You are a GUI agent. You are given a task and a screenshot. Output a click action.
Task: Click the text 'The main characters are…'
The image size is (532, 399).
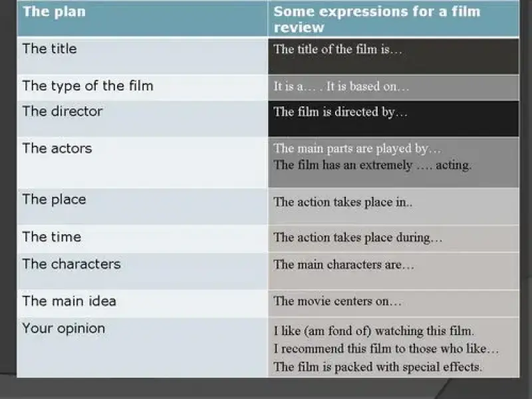pos(344,265)
